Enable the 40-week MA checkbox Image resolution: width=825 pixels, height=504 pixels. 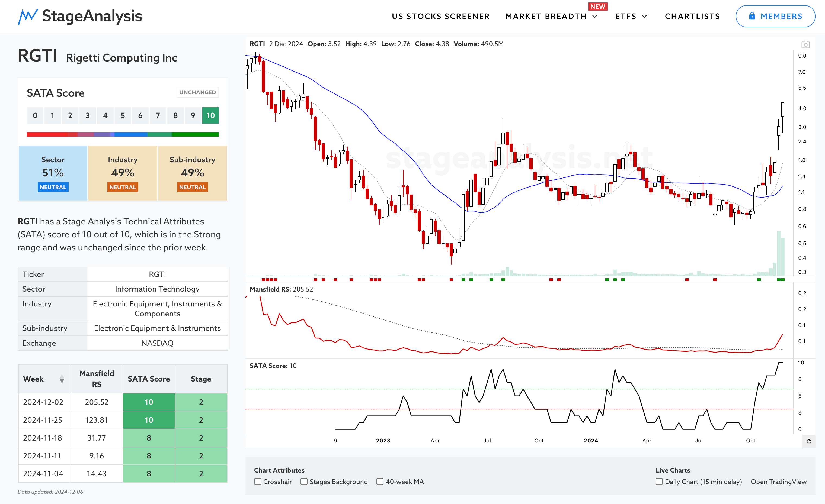click(x=380, y=482)
